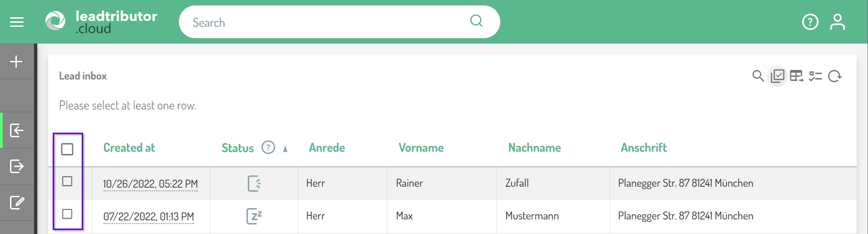Click into the Search input field
868x234 pixels.
[327, 22]
